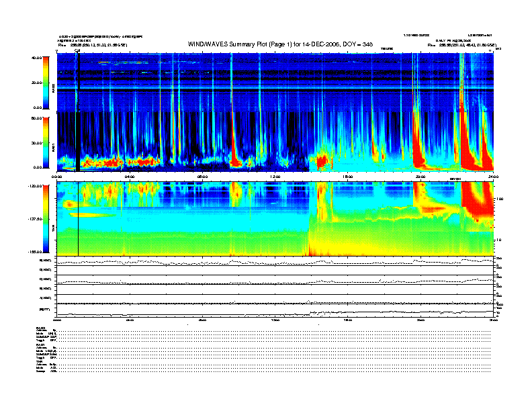
Task: Click the -120.00 label on TNR scale
Action: click(35, 186)
